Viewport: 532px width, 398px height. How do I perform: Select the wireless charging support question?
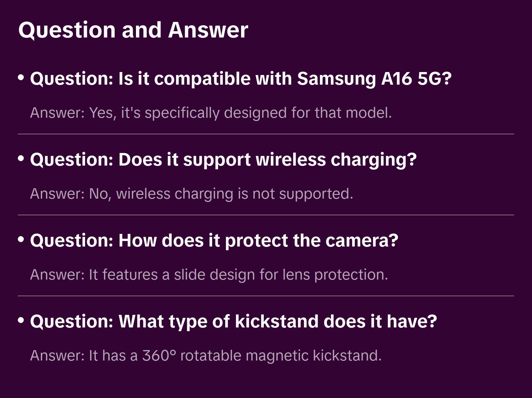point(223,160)
